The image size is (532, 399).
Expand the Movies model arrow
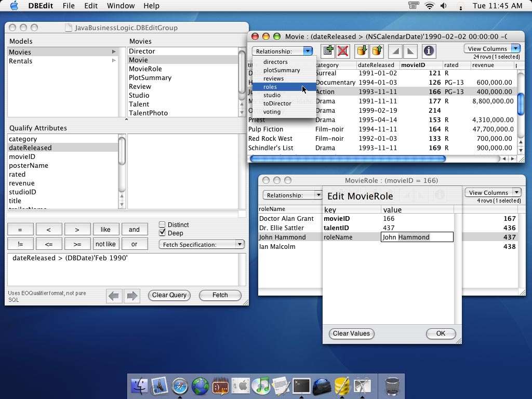[114, 52]
